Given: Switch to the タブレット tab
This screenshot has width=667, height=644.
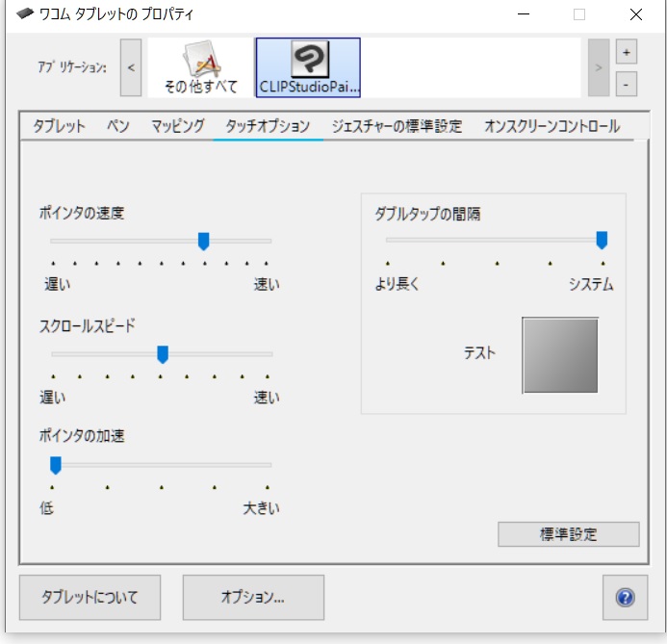Looking at the screenshot, I should [59, 126].
